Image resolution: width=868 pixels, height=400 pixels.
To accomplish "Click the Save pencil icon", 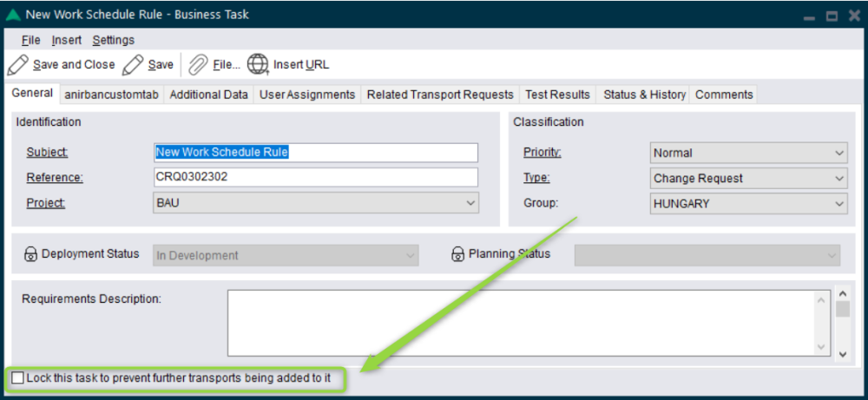I will (x=133, y=64).
